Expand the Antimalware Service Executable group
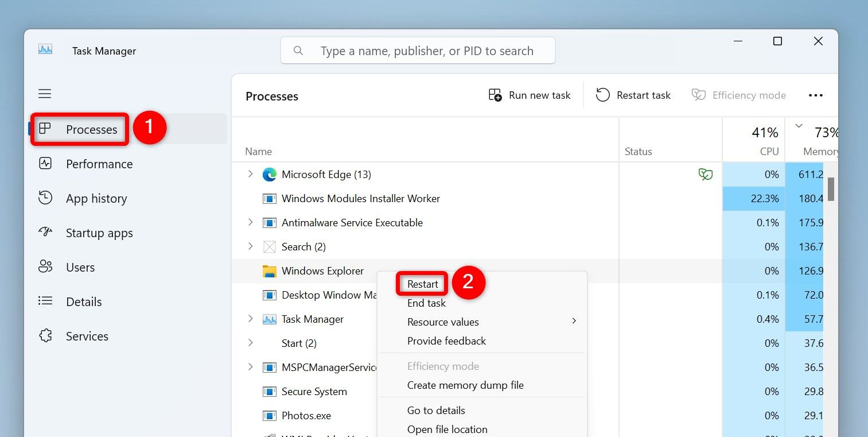This screenshot has height=437, width=868. click(250, 222)
